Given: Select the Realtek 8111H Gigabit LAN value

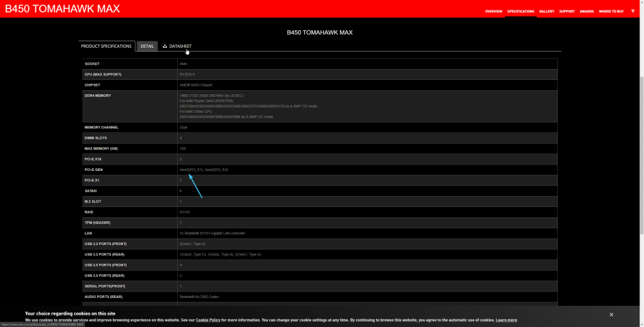Looking at the screenshot, I should coord(213,233).
